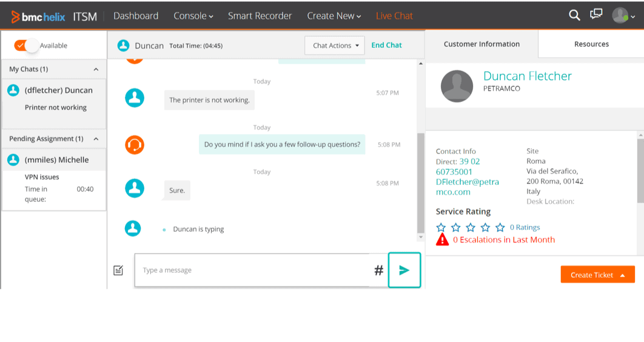This screenshot has width=644, height=342.
Task: Click the BMC Helix logo
Action: (38, 17)
